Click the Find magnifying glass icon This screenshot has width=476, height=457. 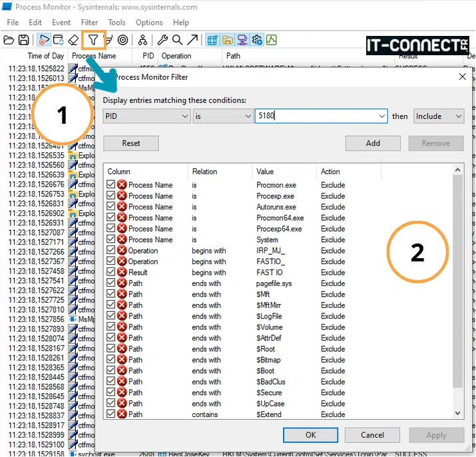(x=177, y=40)
